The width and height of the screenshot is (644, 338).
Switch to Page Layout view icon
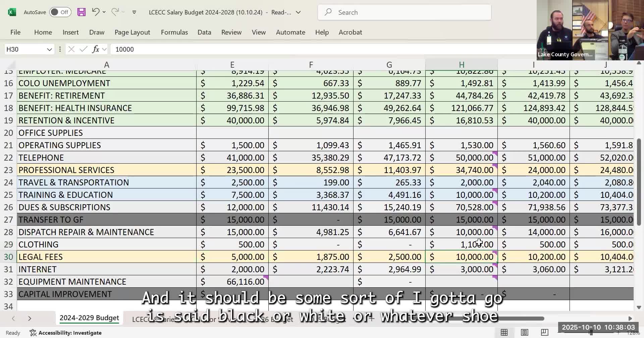click(524, 332)
